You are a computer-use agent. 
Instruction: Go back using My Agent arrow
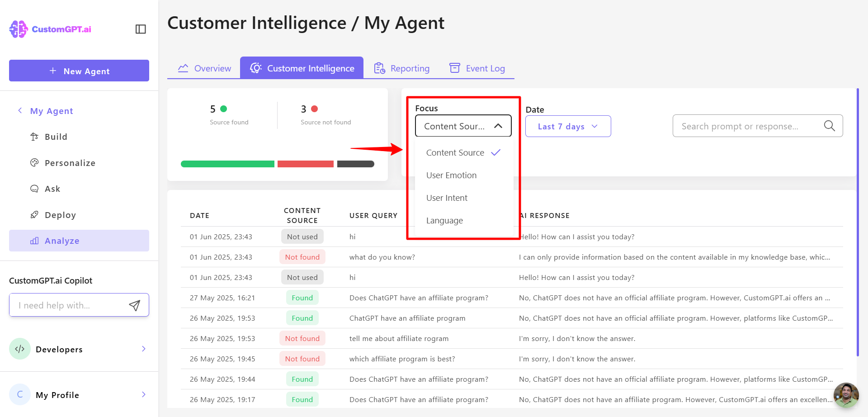coord(20,111)
